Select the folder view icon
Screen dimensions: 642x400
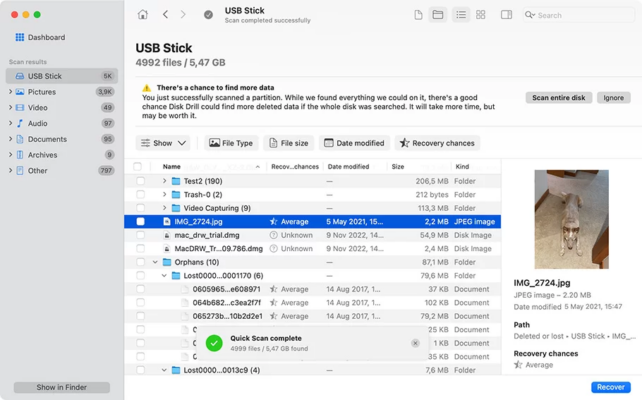click(x=437, y=15)
